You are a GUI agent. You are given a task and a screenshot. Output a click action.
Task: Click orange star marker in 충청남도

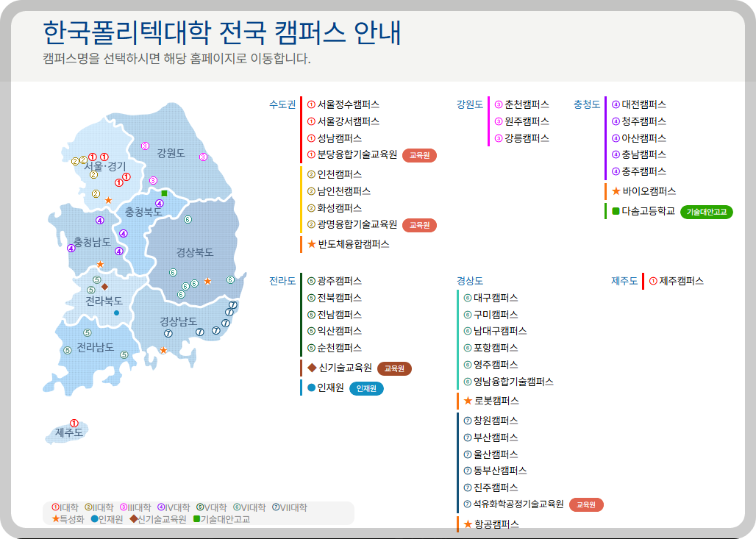(x=100, y=264)
